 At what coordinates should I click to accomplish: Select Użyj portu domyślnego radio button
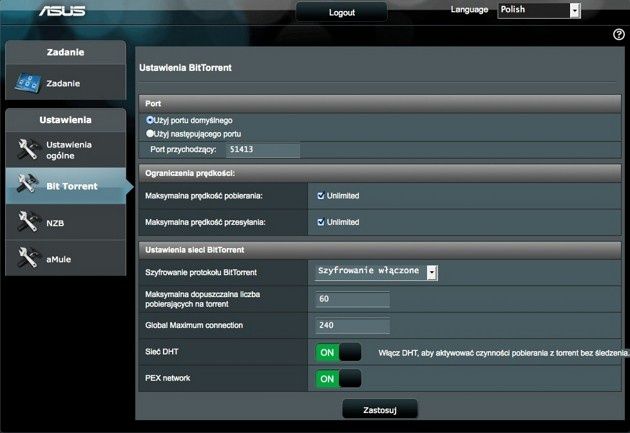pos(150,120)
